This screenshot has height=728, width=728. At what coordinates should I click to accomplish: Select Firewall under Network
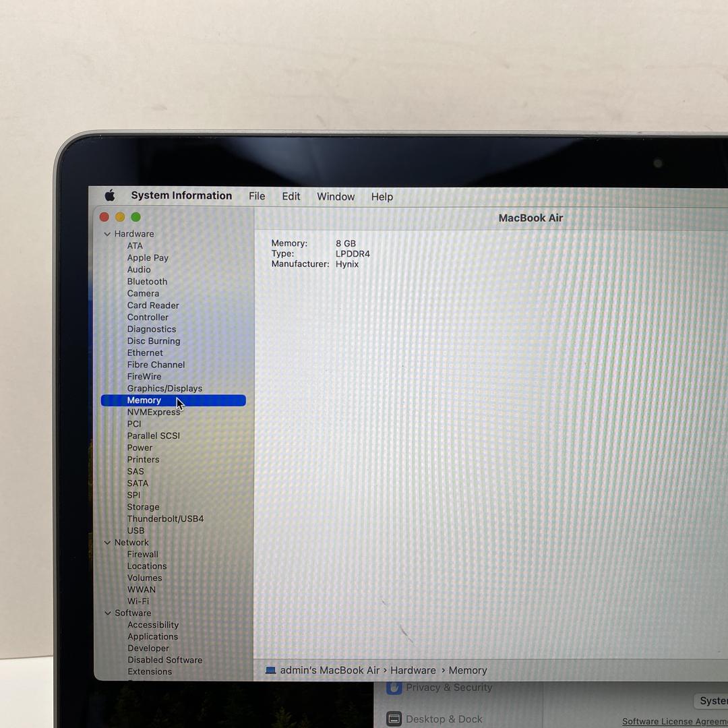[x=142, y=554]
